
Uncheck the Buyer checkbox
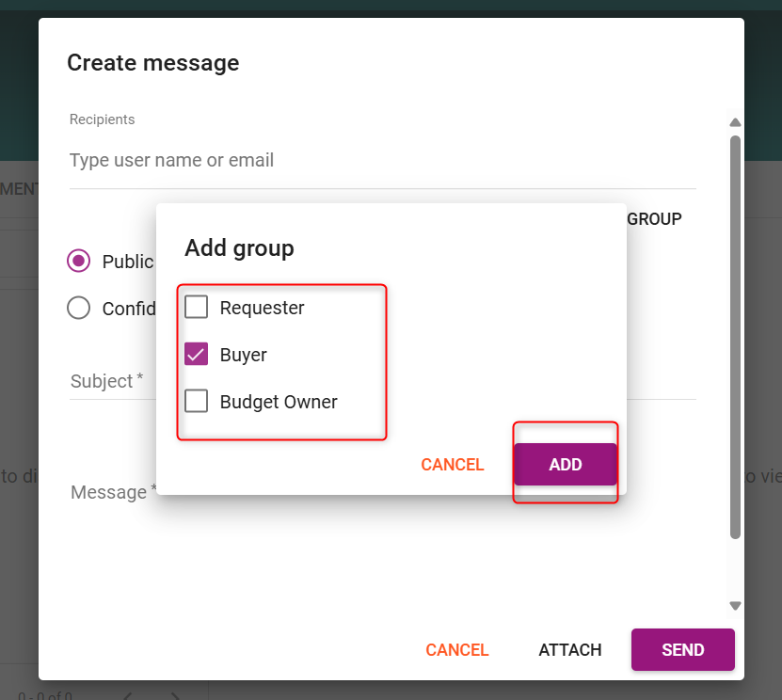[197, 355]
